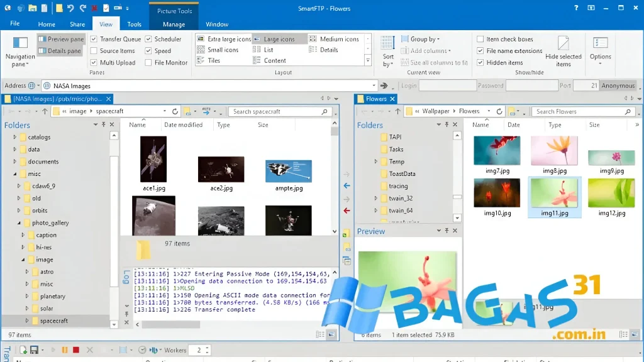Open the Group by dropdown
Image resolution: width=644 pixels, height=362 pixels.
(x=421, y=39)
